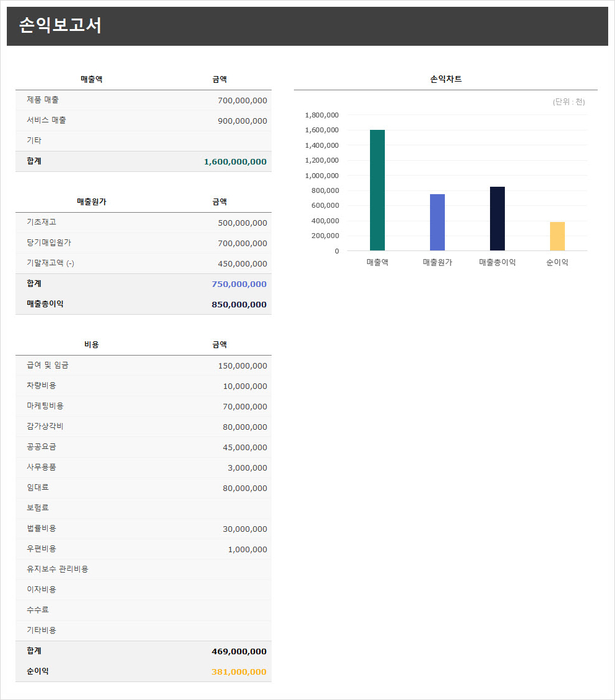Click the 450,000,000 ending inventory value

pyautogui.click(x=242, y=264)
